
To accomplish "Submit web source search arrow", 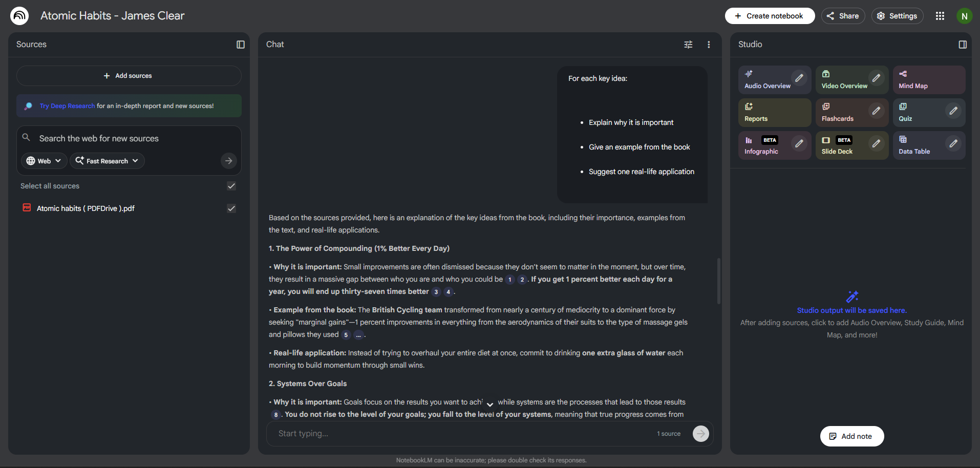I will click(229, 161).
